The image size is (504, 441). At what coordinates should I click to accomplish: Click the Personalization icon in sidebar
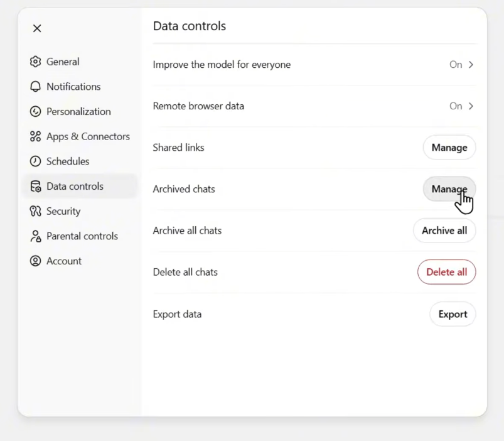(x=36, y=112)
